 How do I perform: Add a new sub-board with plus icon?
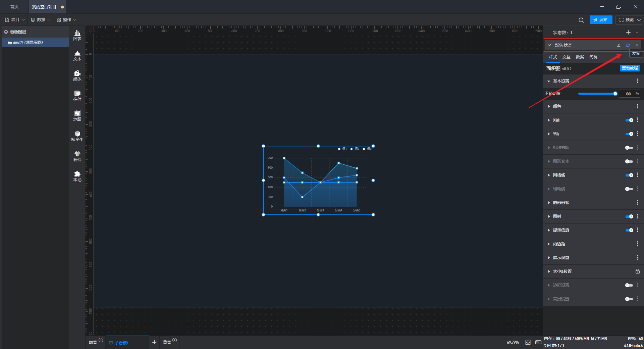coord(154,342)
